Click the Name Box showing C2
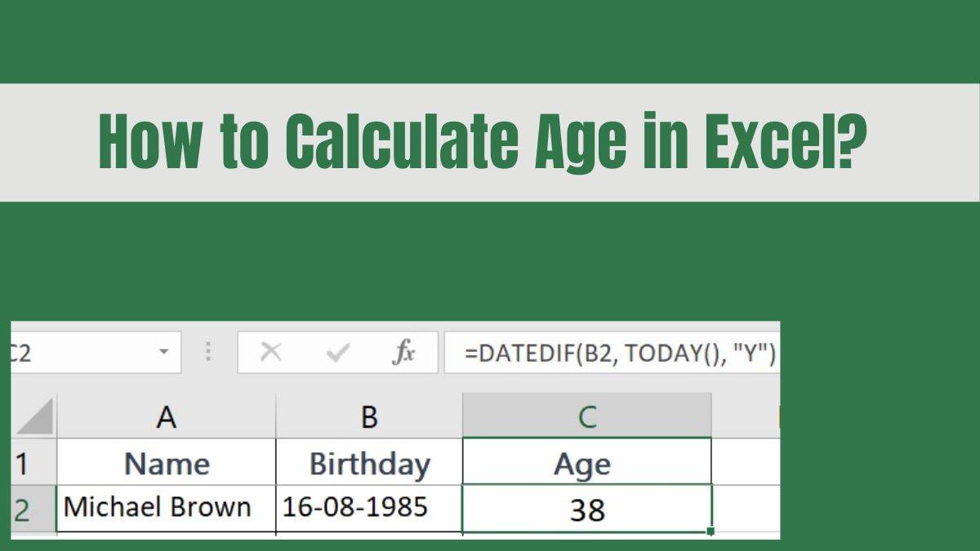 click(82, 352)
